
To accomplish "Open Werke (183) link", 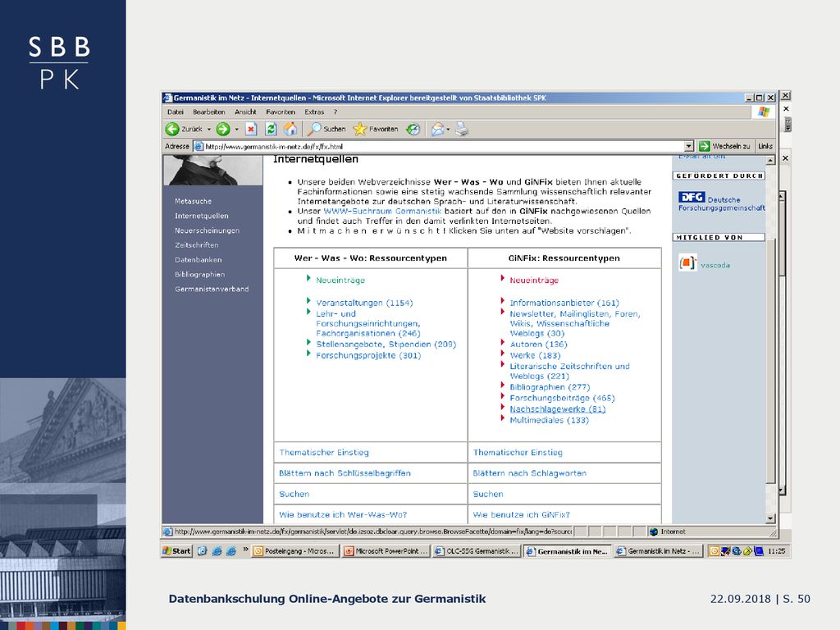I will [535, 355].
